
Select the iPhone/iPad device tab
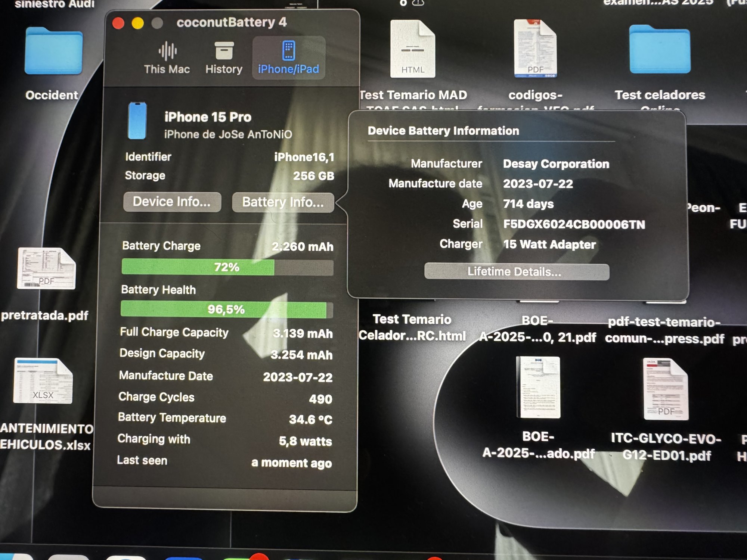[x=288, y=58]
